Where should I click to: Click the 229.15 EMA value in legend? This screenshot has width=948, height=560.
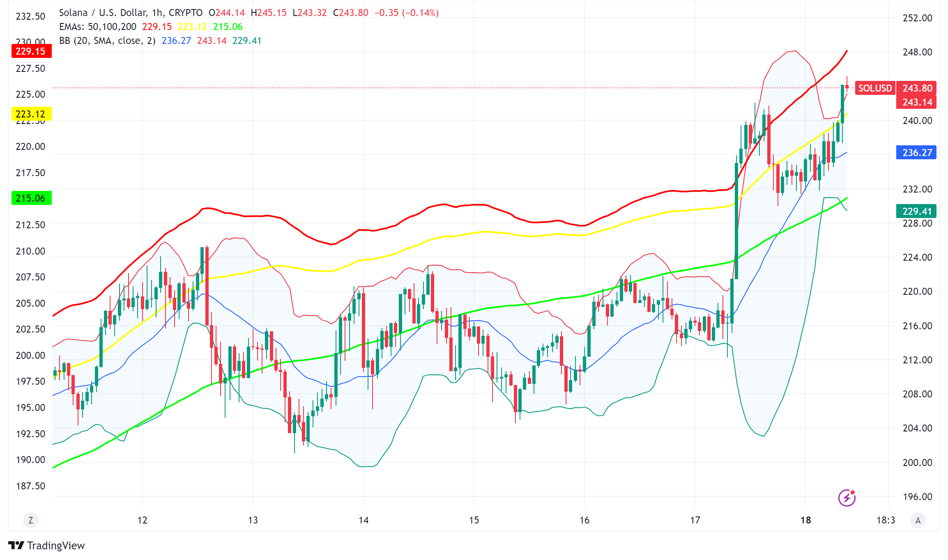[157, 27]
